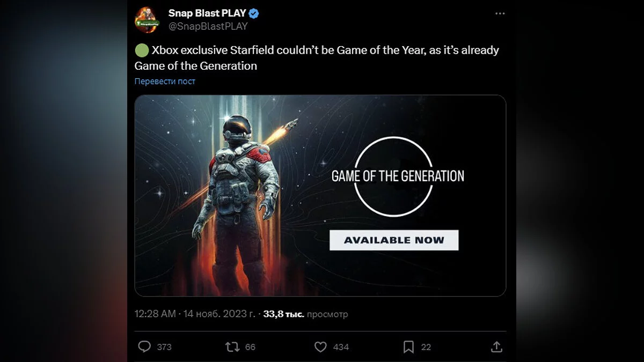This screenshot has height=362, width=644.
Task: Click the 'Перевести пост' translate link
Action: 165,82
